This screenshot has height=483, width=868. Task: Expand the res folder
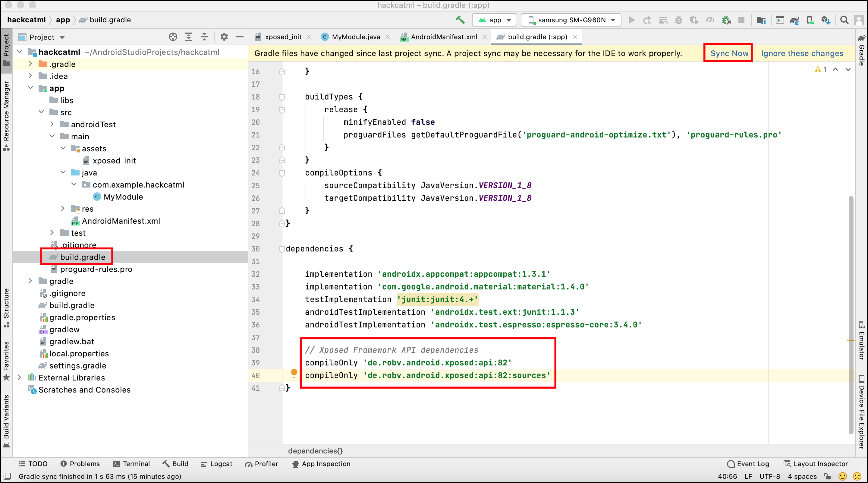click(63, 209)
